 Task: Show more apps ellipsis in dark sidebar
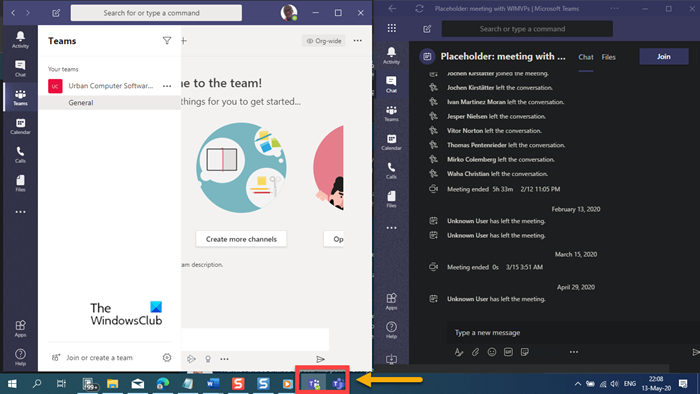(x=391, y=228)
